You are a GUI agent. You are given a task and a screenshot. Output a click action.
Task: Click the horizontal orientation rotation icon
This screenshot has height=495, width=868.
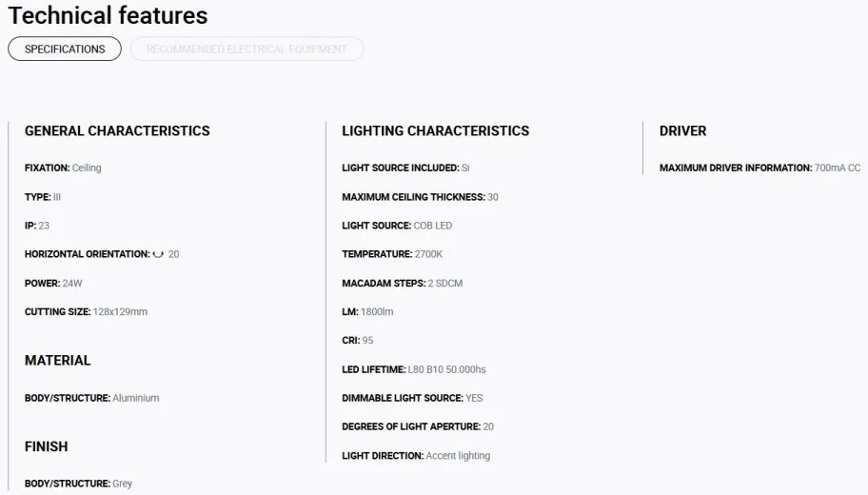coord(158,254)
